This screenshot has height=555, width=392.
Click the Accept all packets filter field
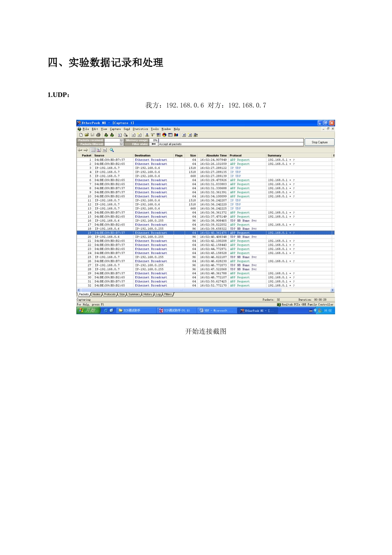231,144
